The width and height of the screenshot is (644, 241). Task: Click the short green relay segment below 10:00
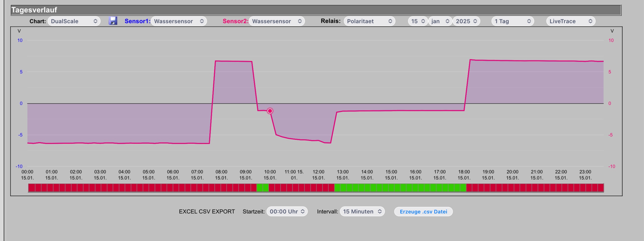pos(263,188)
